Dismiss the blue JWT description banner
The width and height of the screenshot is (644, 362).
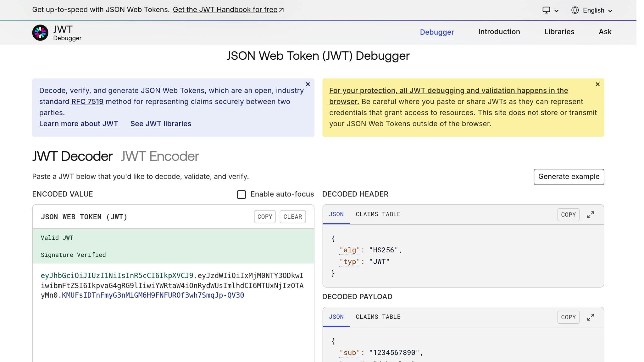click(308, 84)
